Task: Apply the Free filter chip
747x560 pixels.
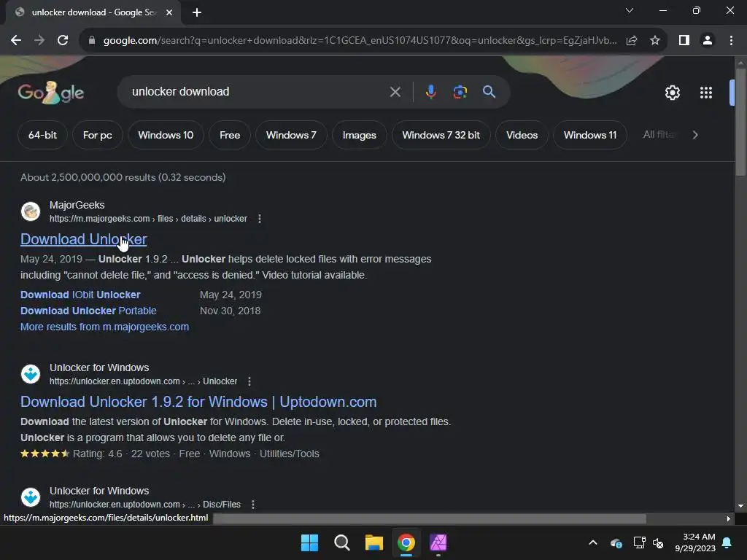Action: [x=230, y=135]
